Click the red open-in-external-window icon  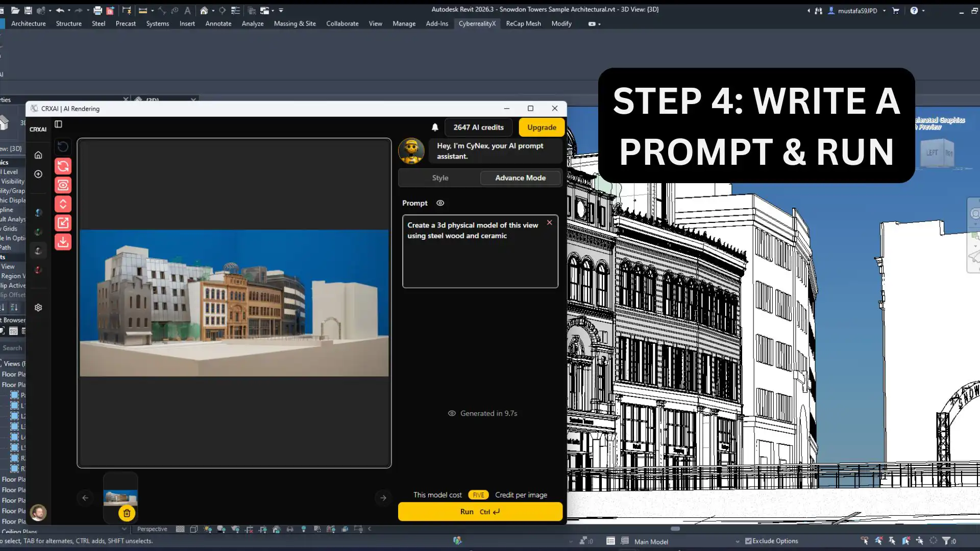63,223
